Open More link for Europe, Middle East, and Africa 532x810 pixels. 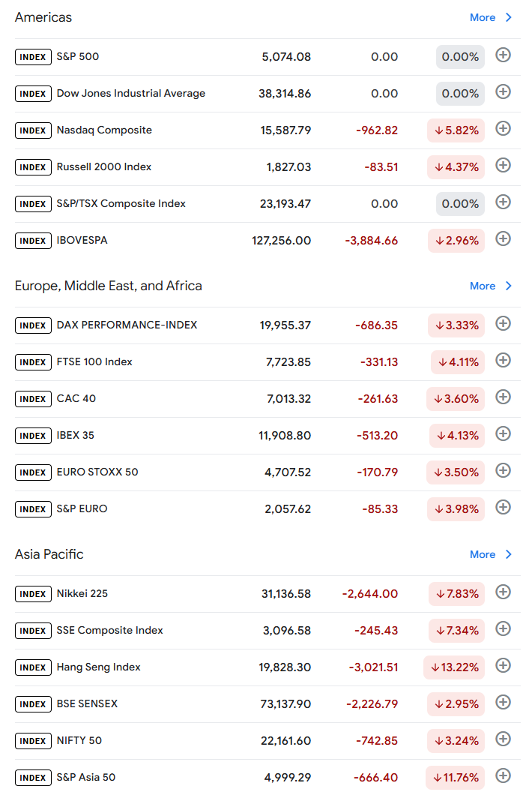pyautogui.click(x=482, y=286)
